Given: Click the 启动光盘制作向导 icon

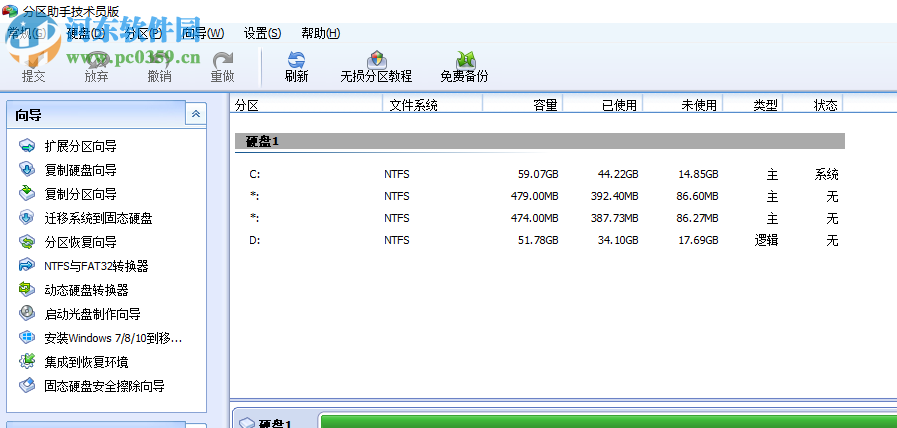Looking at the screenshot, I should 27,314.
